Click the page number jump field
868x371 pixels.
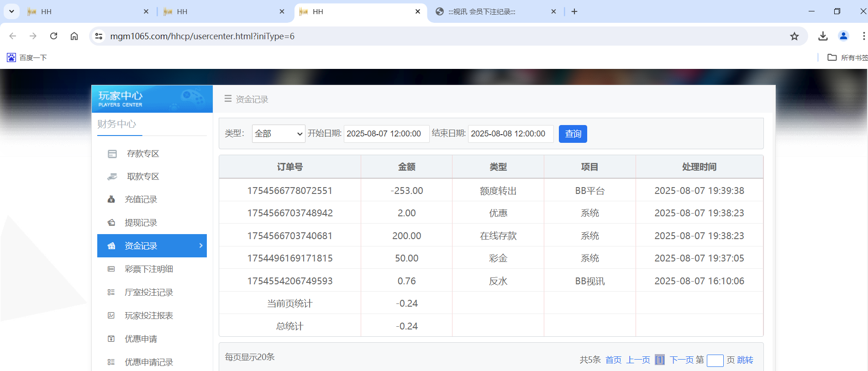(715, 361)
